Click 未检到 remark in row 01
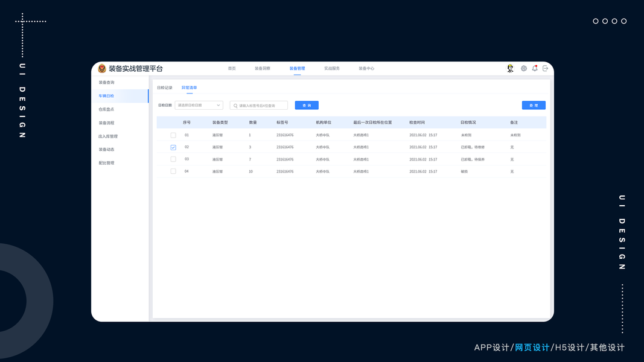 coord(515,135)
